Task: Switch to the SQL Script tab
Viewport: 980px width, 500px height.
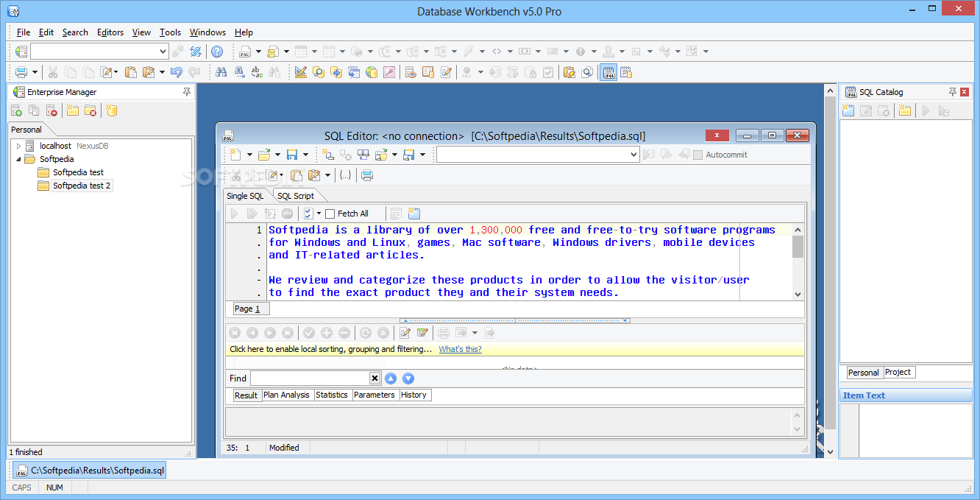Action: click(296, 196)
